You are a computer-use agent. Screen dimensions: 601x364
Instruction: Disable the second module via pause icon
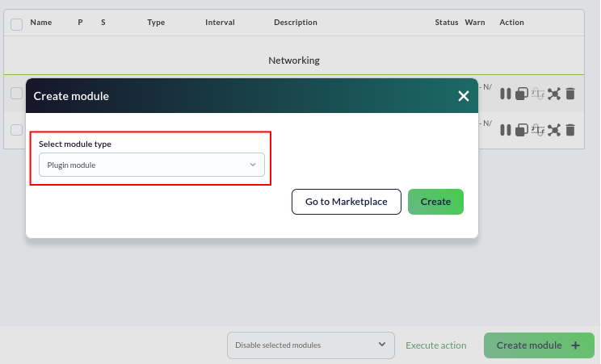[x=505, y=130]
